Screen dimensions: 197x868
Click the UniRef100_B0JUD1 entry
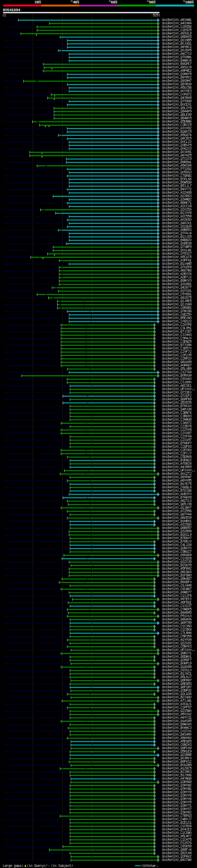pos(176,43)
